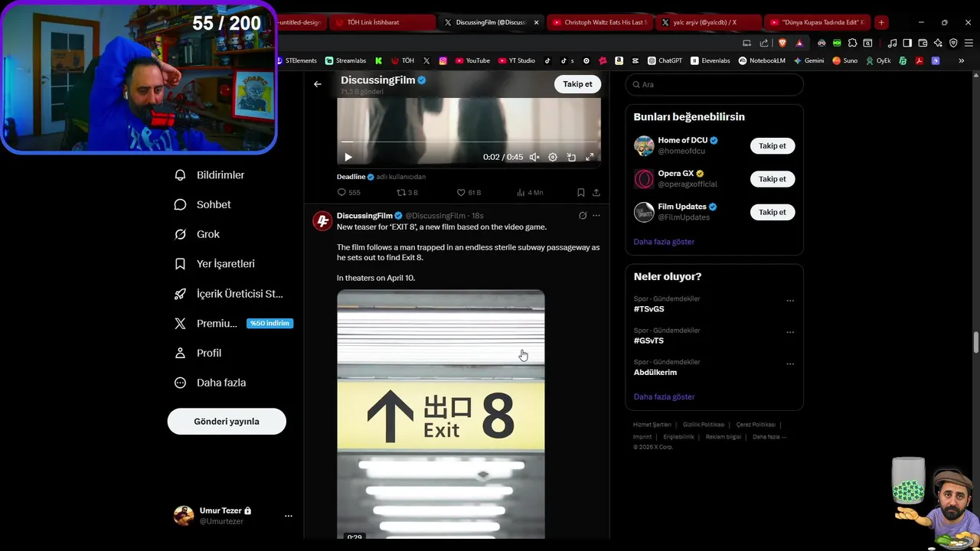Image resolution: width=980 pixels, height=551 pixels.
Task: Enter fullscreen on the video player
Action: coord(590,157)
